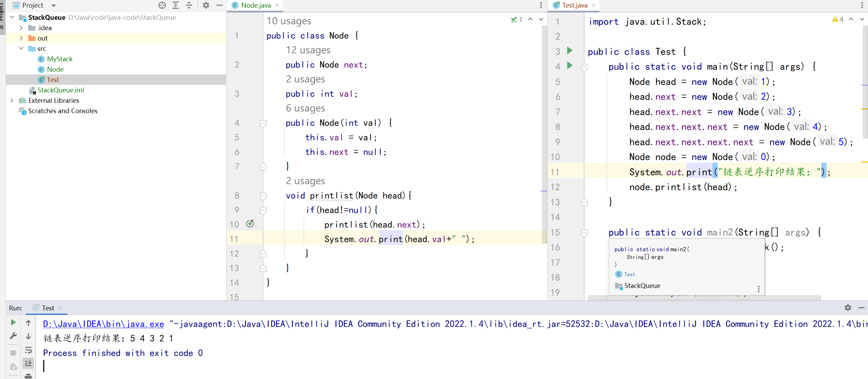Image resolution: width=868 pixels, height=379 pixels.
Task: Rerun Test with the green Run button
Action: [x=13, y=322]
